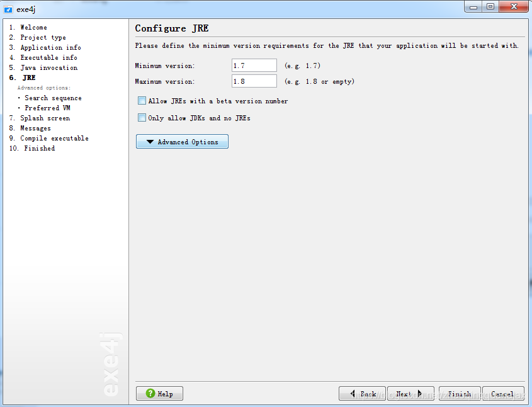Close the exe4j window
532x407 pixels.
click(x=514, y=7)
